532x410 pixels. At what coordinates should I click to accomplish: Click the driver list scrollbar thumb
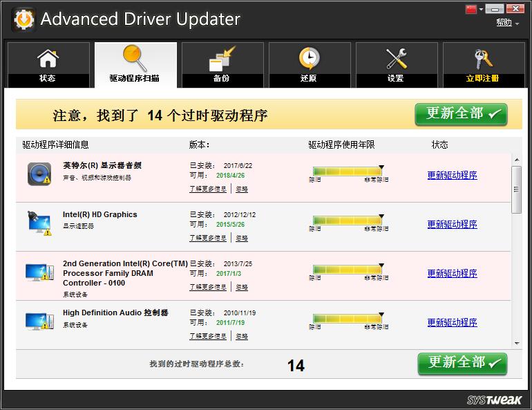pos(516,189)
